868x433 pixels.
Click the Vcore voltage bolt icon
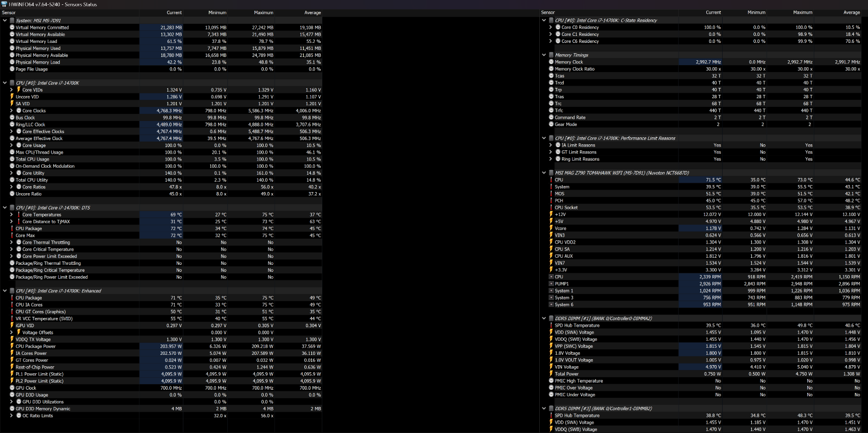coord(551,228)
